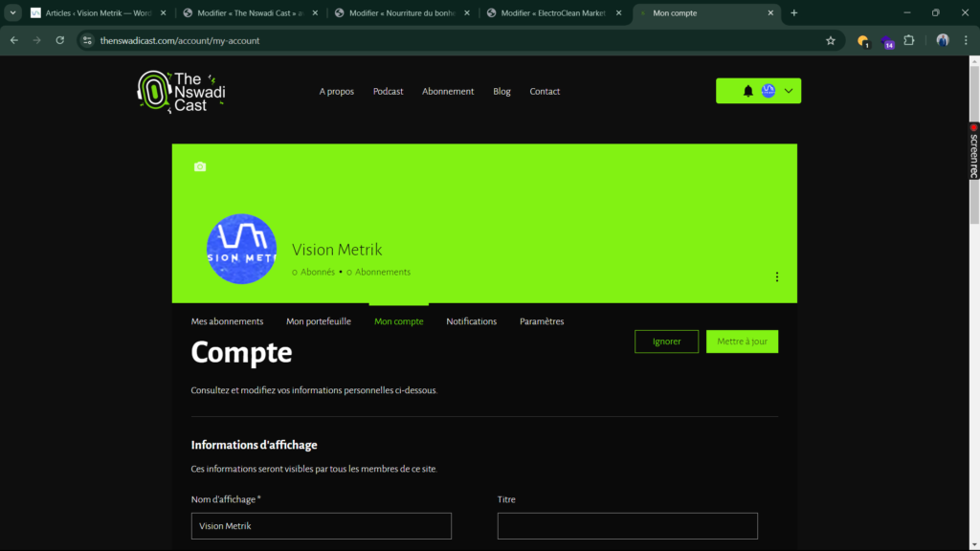Image resolution: width=980 pixels, height=551 pixels.
Task: Select the Mon portefeuille tab
Action: coord(318,321)
